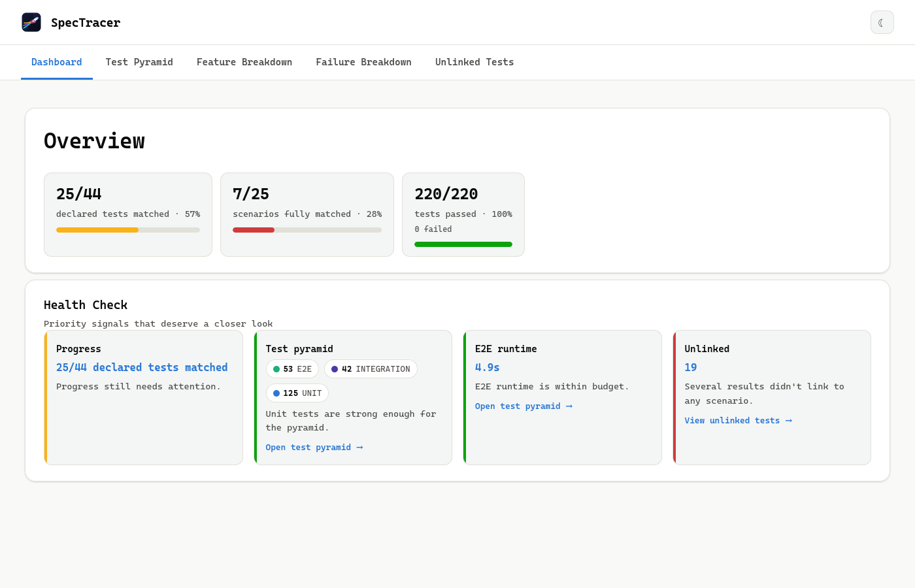915x588 pixels.
Task: Click 'Progress still needs attention.' text
Action: 139,387
